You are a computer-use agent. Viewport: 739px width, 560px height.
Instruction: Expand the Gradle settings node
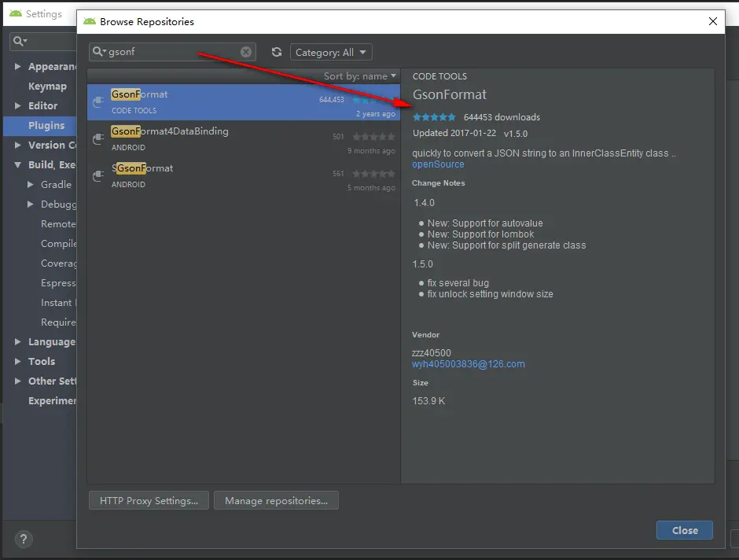[x=30, y=184]
